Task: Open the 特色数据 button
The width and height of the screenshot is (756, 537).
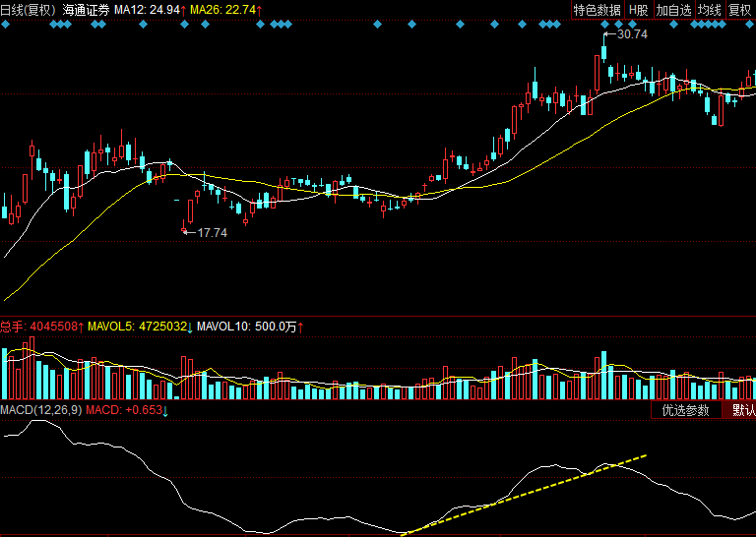Action: [x=598, y=10]
